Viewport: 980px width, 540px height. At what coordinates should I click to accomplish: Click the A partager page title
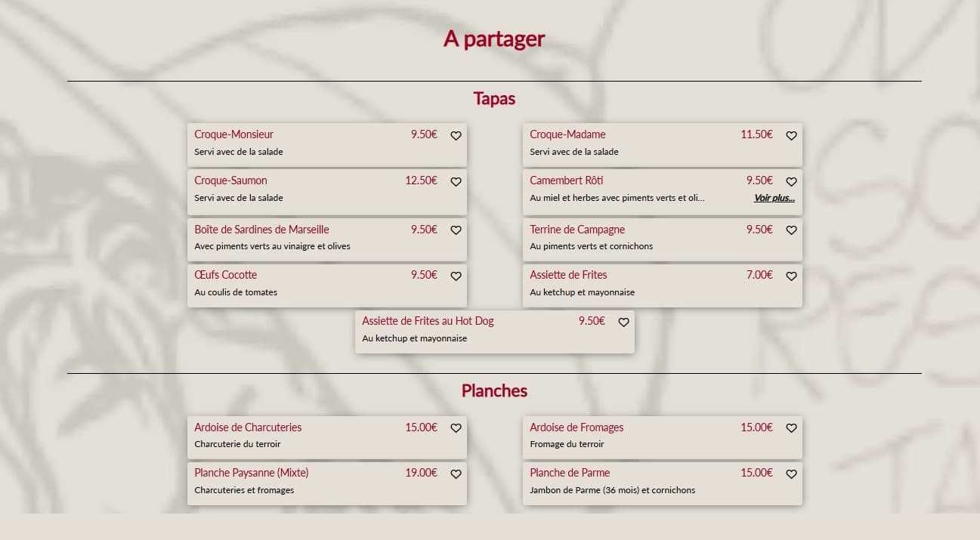[x=494, y=39]
